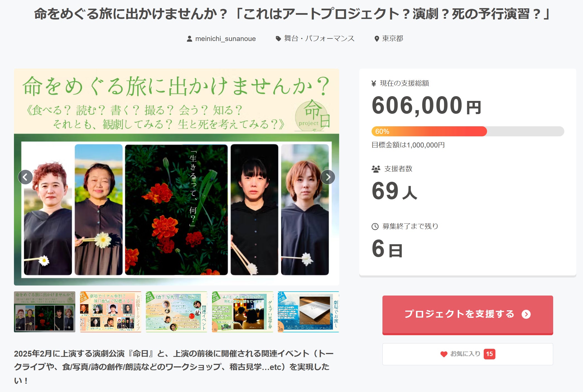The image size is (583, 392).
Task: Select the blue 劇場でお渡し thumbnail
Action: point(308,312)
